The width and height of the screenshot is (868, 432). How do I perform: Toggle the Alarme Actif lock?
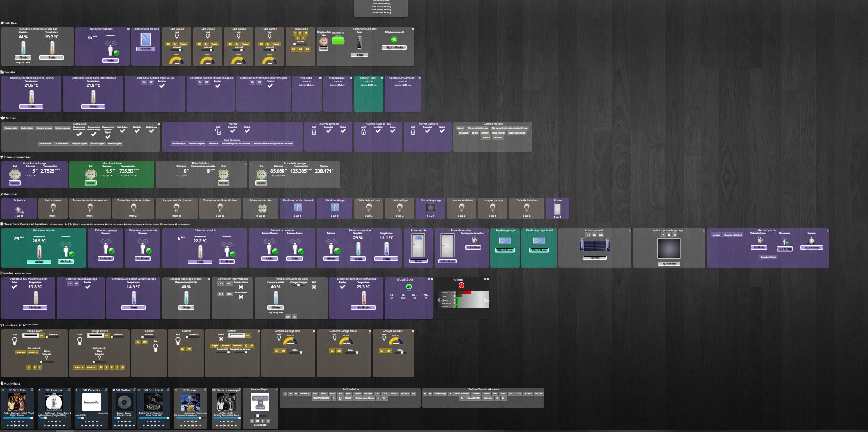[218, 132]
